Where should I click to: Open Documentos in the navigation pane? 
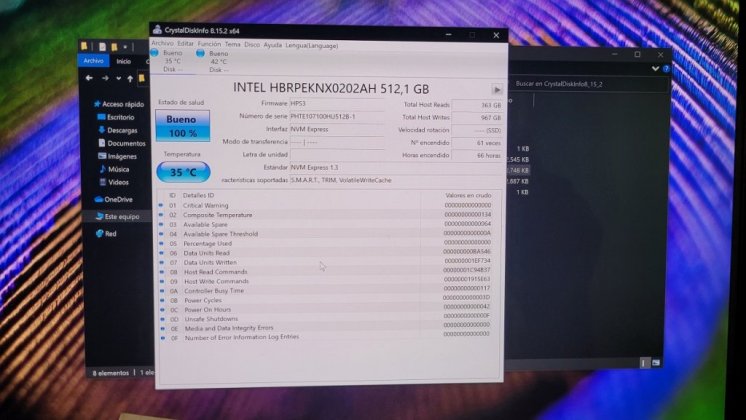(x=122, y=143)
